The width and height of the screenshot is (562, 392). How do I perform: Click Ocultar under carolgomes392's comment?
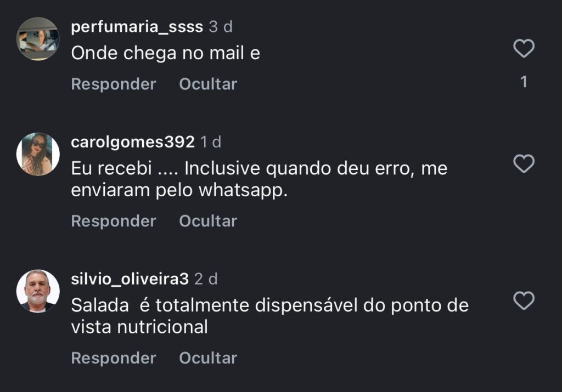point(208,221)
